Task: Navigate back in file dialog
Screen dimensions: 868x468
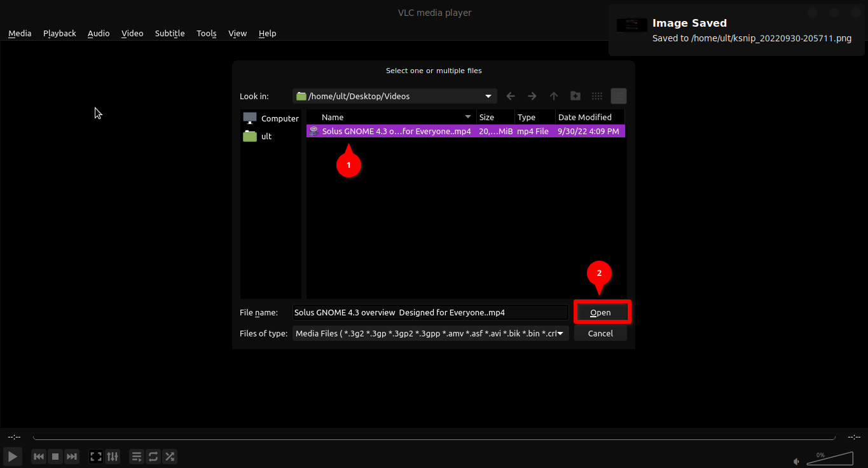Action: pos(511,96)
